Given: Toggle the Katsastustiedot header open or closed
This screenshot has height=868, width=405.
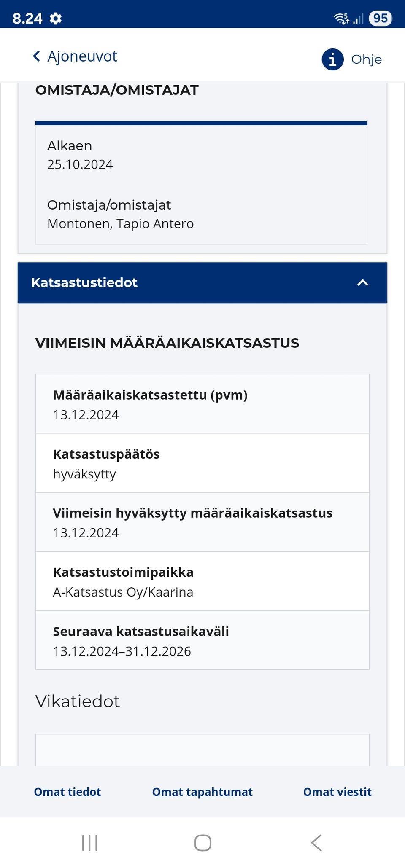Looking at the screenshot, I should coord(202,283).
